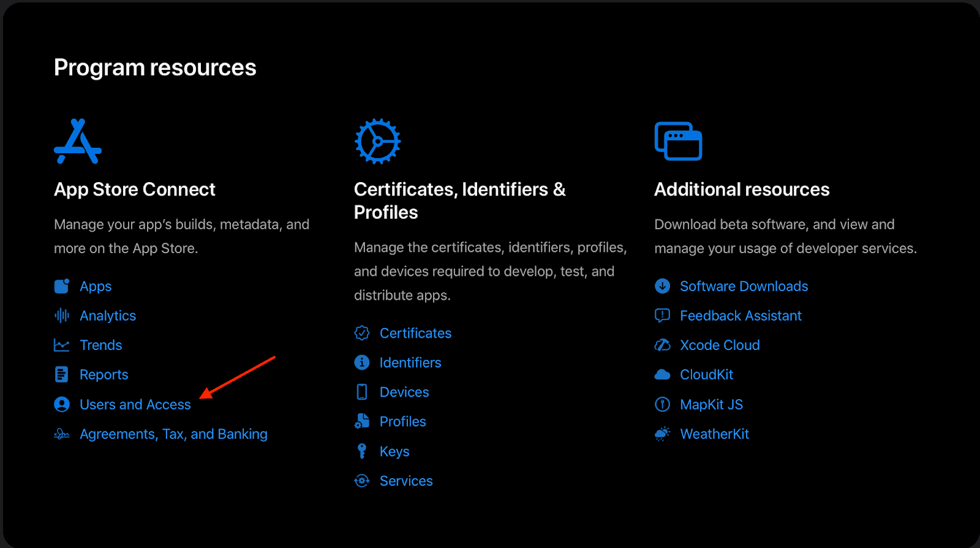The height and width of the screenshot is (548, 980).
Task: Open the Apps link
Action: click(x=96, y=286)
